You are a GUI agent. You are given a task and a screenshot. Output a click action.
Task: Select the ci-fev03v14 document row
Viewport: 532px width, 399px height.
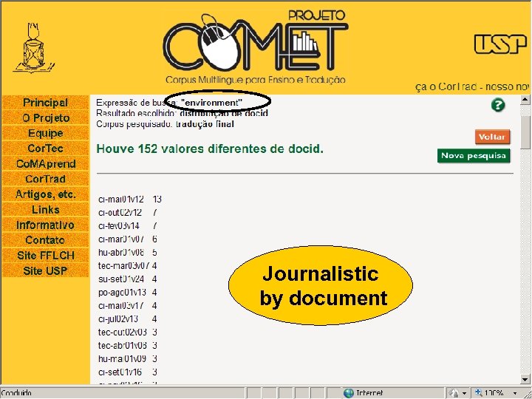(x=128, y=226)
